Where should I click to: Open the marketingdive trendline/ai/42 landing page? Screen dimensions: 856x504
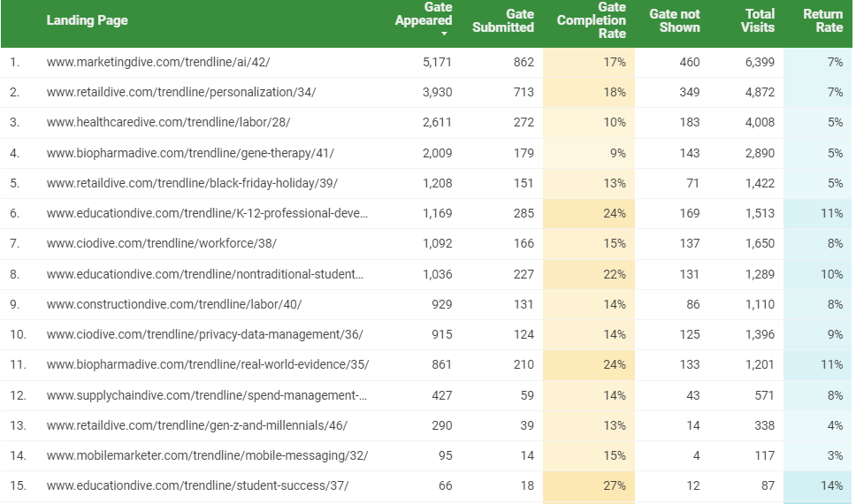[158, 62]
